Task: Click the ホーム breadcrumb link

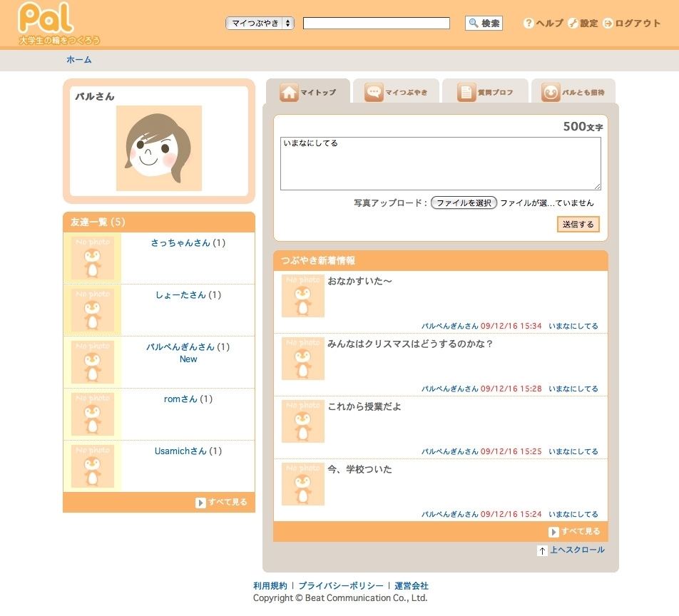Action: pos(79,60)
